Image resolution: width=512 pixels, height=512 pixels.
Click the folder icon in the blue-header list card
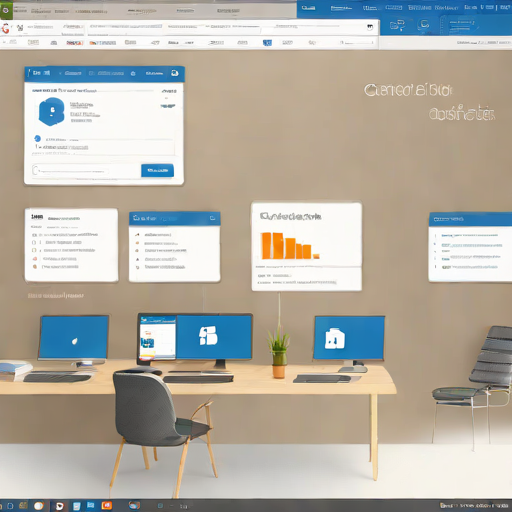coord(212,218)
